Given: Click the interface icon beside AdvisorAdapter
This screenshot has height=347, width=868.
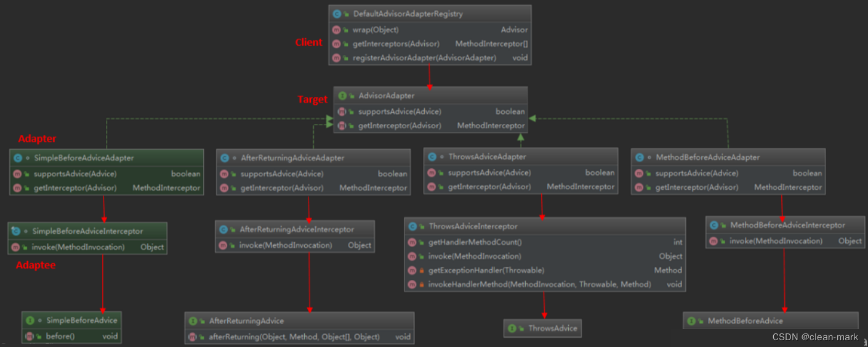Looking at the screenshot, I should [x=342, y=96].
